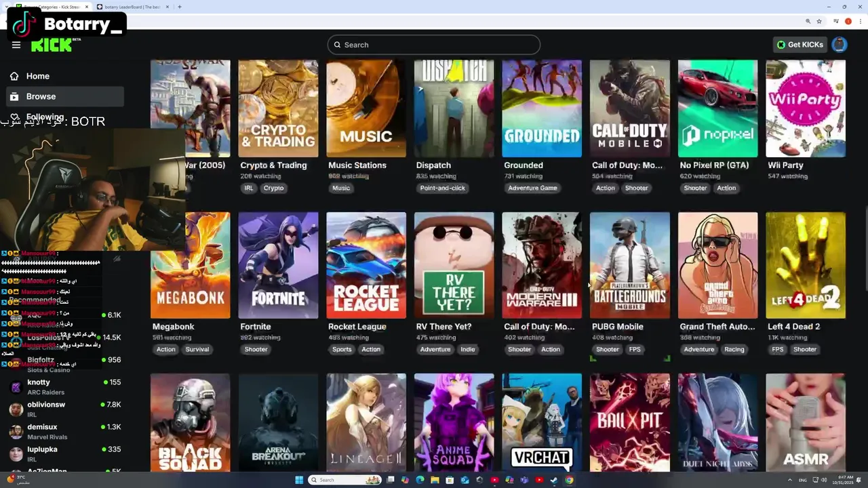Open the oblivionsw channel in the sidebar
The height and width of the screenshot is (488, 868).
pyautogui.click(x=64, y=409)
